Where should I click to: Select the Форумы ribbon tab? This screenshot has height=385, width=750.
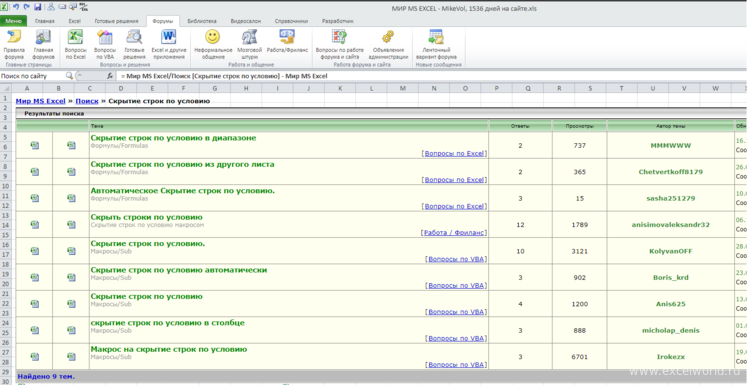click(x=163, y=21)
